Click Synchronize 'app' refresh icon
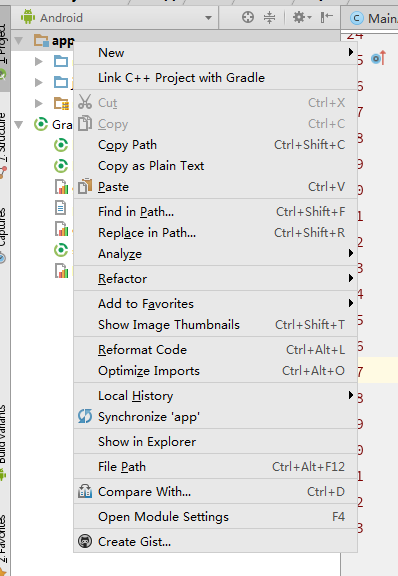The image size is (398, 576). [85, 417]
